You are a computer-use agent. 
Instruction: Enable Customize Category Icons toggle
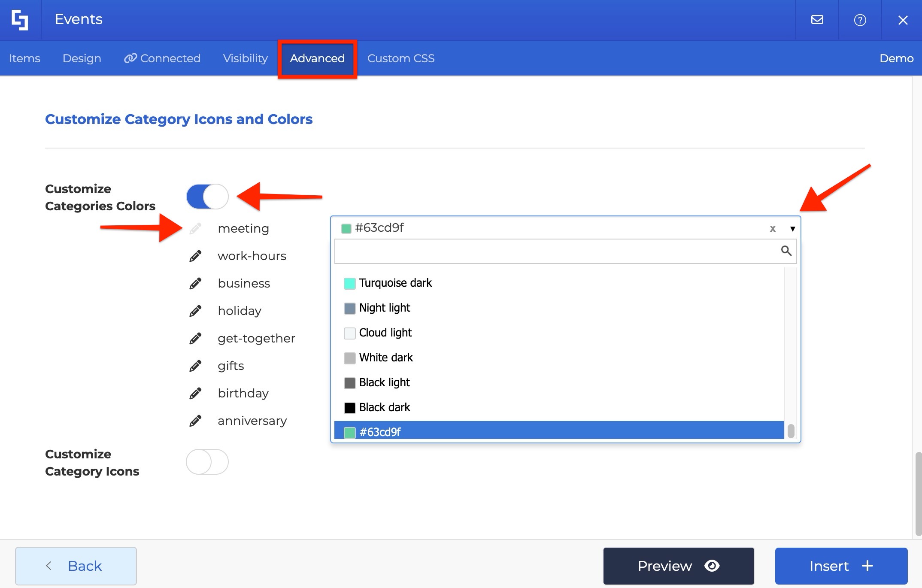coord(207,462)
